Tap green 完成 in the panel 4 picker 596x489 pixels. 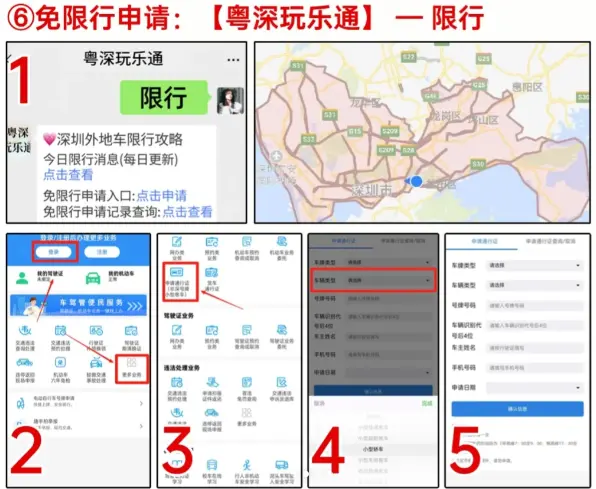click(x=427, y=403)
